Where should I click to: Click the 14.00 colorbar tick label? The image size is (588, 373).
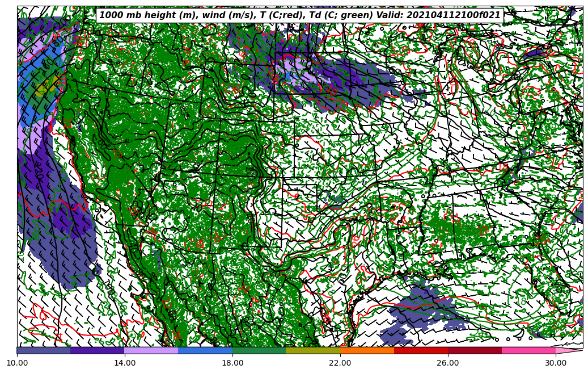(125, 363)
